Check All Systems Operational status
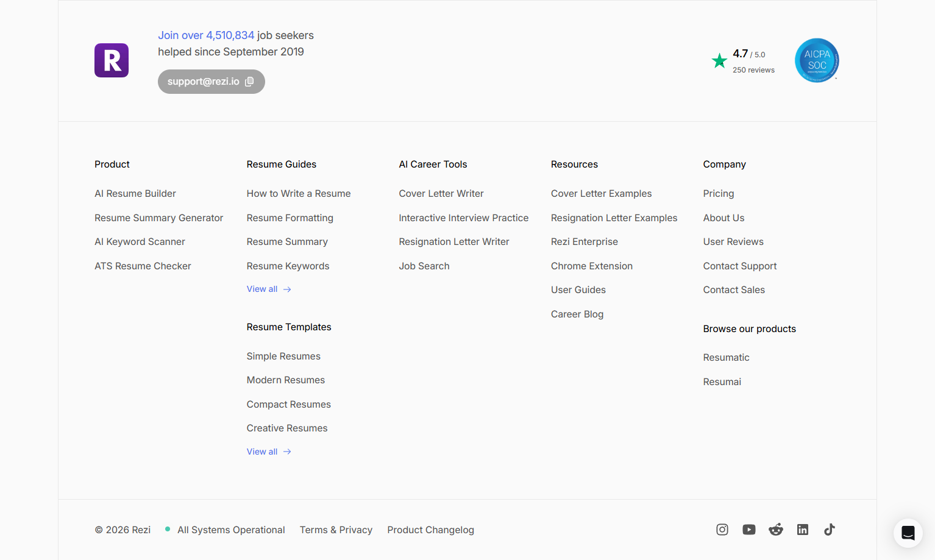 pos(225,530)
